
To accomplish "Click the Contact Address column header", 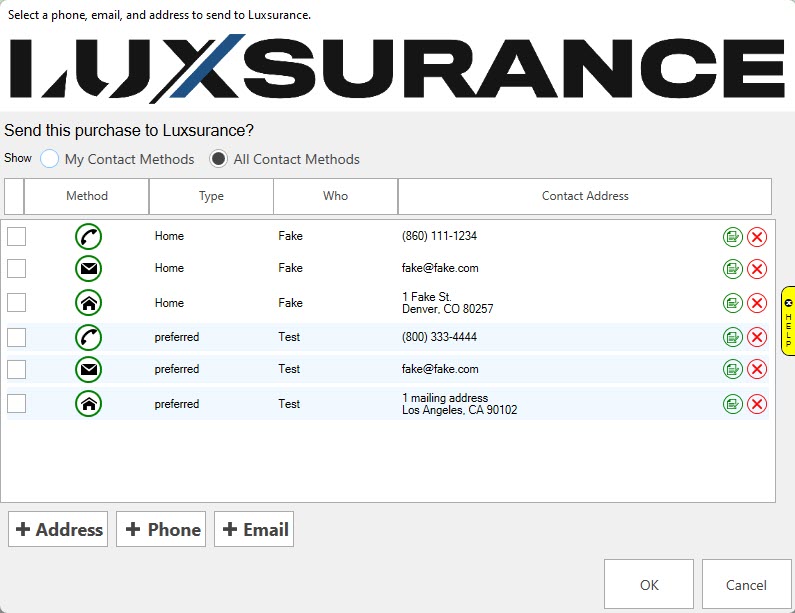I will pyautogui.click(x=585, y=196).
